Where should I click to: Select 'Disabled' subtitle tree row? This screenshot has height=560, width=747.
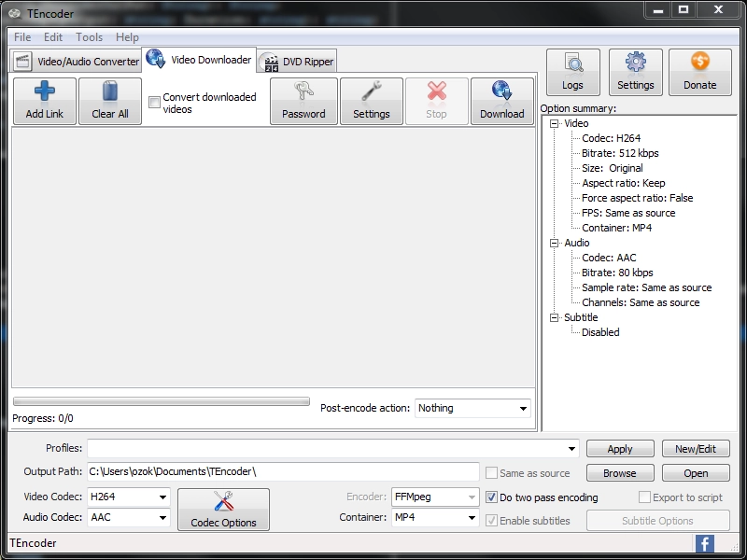(600, 332)
